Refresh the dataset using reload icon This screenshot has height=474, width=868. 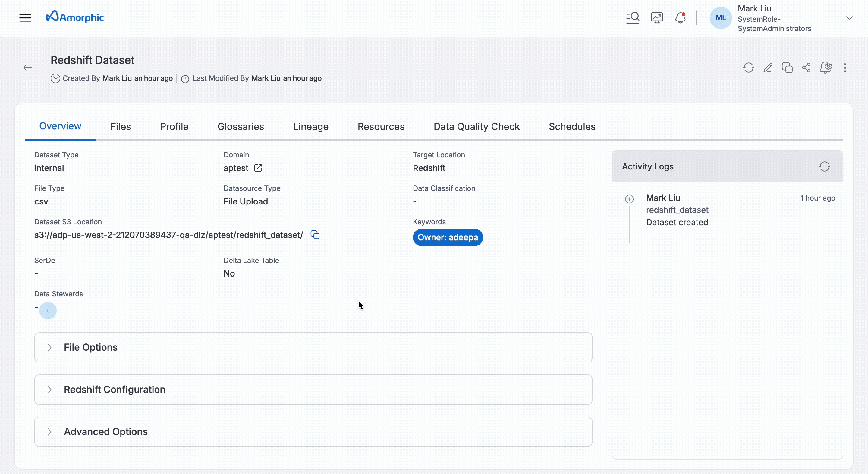748,68
